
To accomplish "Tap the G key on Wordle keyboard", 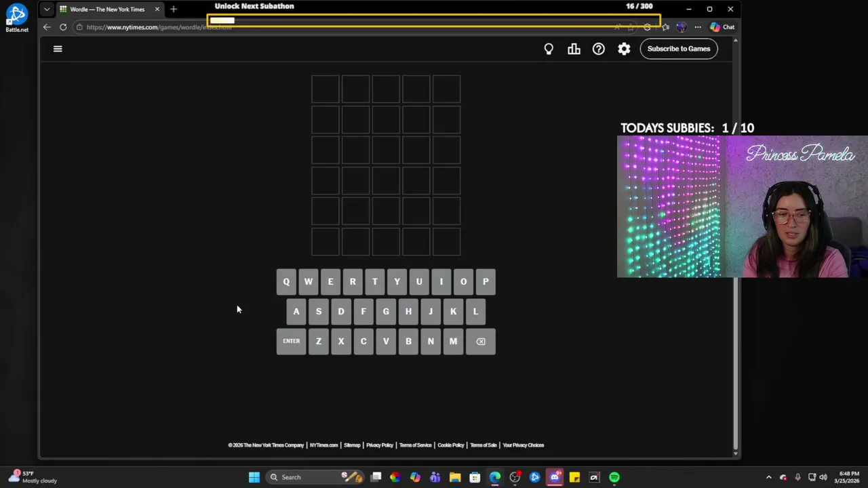I will 386,312.
